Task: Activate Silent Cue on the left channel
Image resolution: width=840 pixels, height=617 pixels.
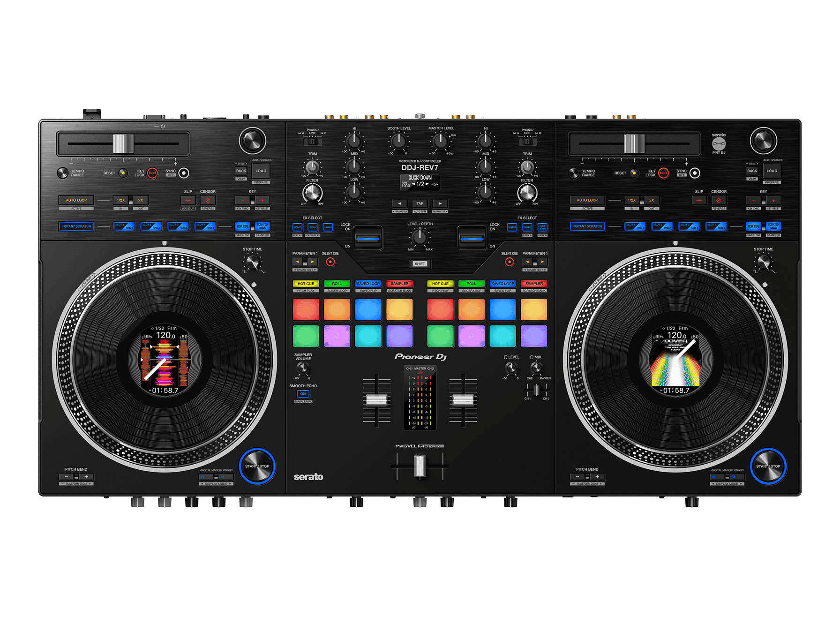Action: tap(330, 262)
